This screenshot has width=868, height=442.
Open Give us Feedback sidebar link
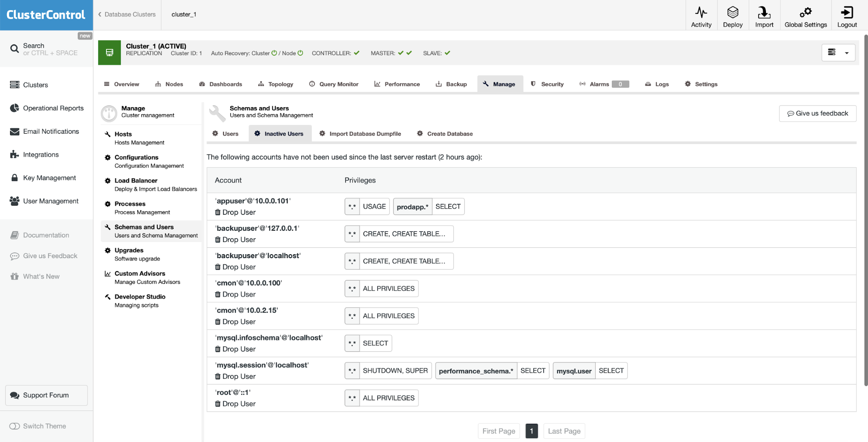pyautogui.click(x=44, y=256)
